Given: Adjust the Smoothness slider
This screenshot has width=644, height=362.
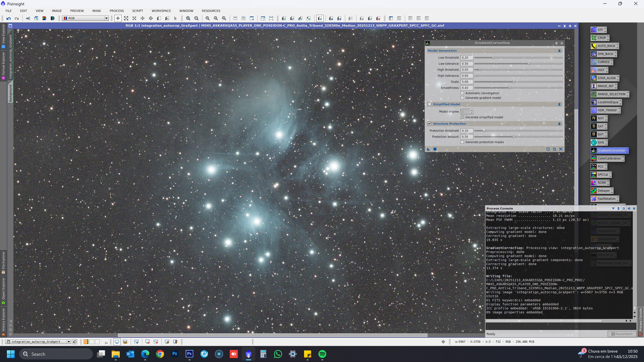Looking at the screenshot, I should [510, 88].
